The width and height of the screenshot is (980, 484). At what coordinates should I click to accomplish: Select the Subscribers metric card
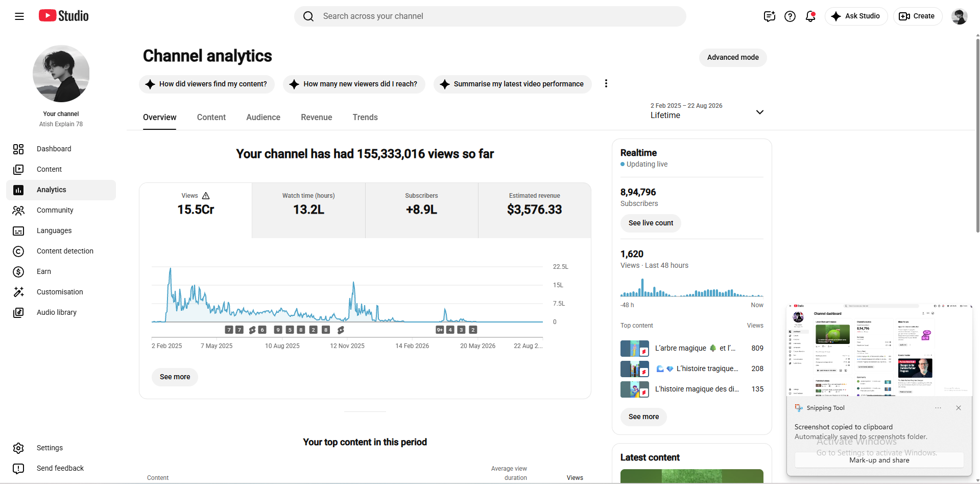point(422,211)
